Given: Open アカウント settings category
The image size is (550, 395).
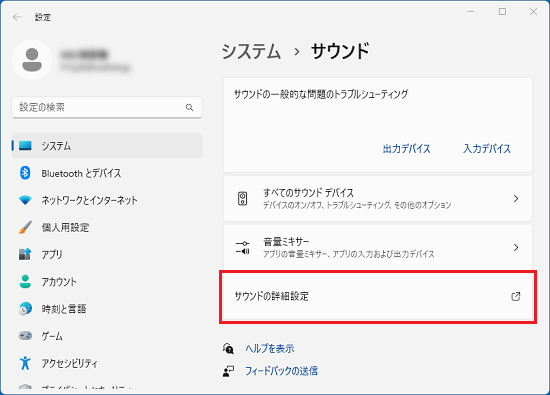Looking at the screenshot, I should 107,281.
